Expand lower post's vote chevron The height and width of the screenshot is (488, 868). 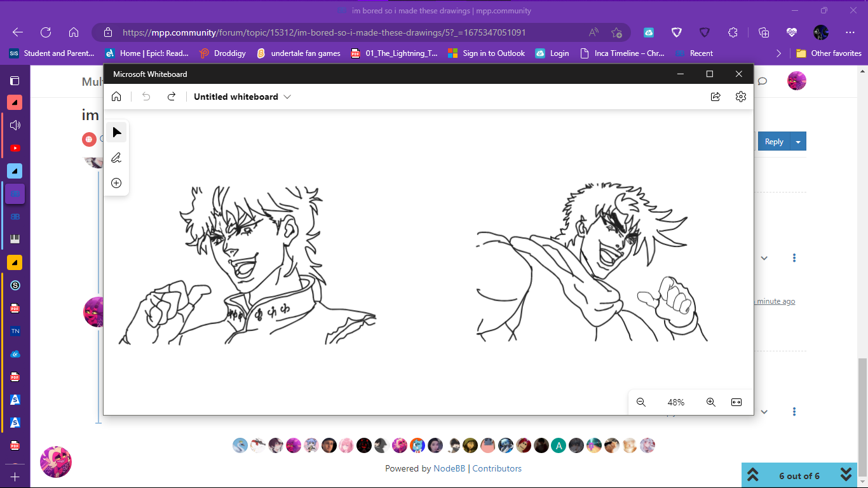[764, 412]
